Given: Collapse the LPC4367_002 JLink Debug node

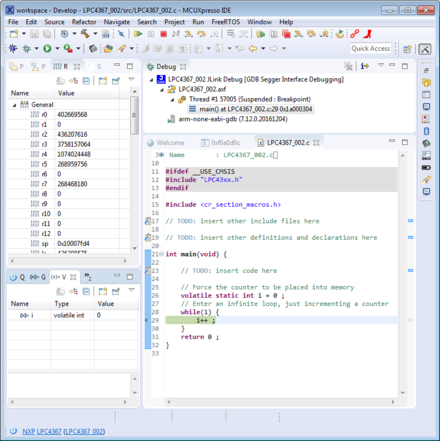Looking at the screenshot, I should point(151,80).
